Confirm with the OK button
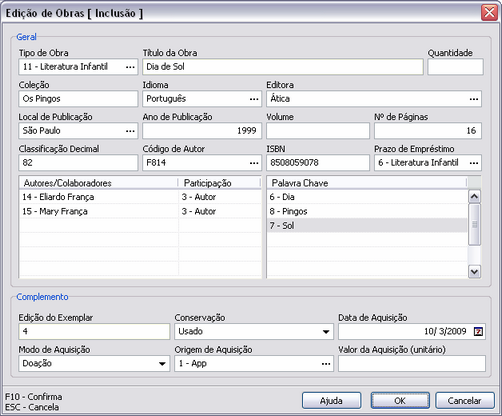 point(400,400)
